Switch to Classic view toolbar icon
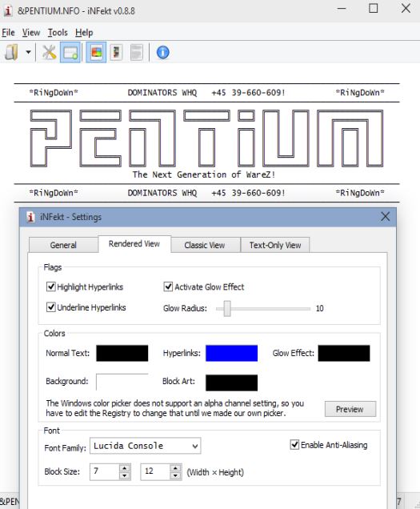The height and width of the screenshot is (509, 420). 116,52
